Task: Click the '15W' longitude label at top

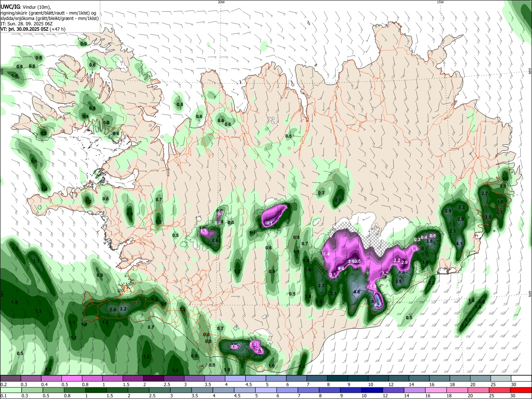Action: click(440, 2)
